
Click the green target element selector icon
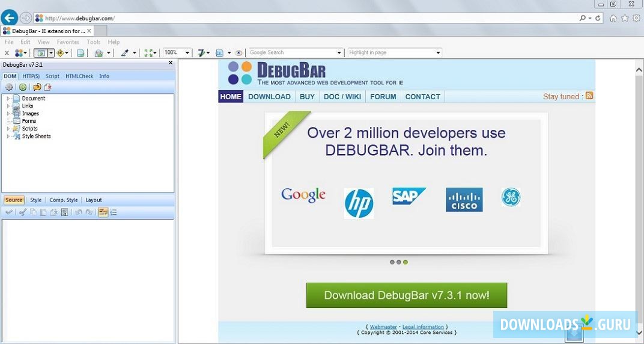[23, 87]
